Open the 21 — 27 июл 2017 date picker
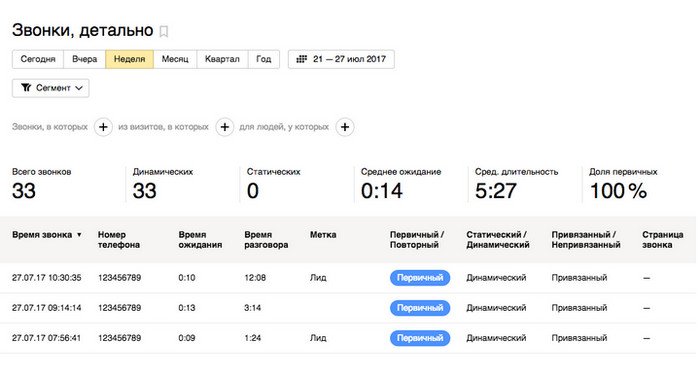 (341, 59)
